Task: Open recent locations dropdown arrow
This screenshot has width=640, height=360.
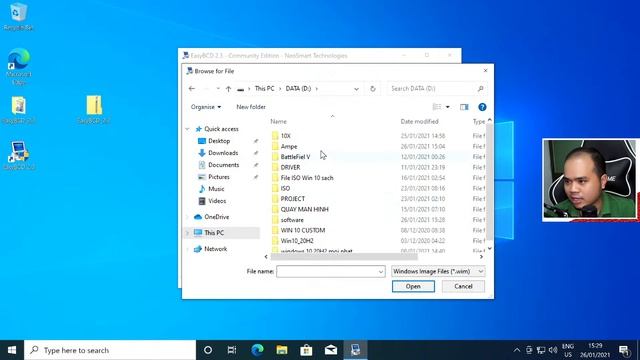Action: coord(218,89)
